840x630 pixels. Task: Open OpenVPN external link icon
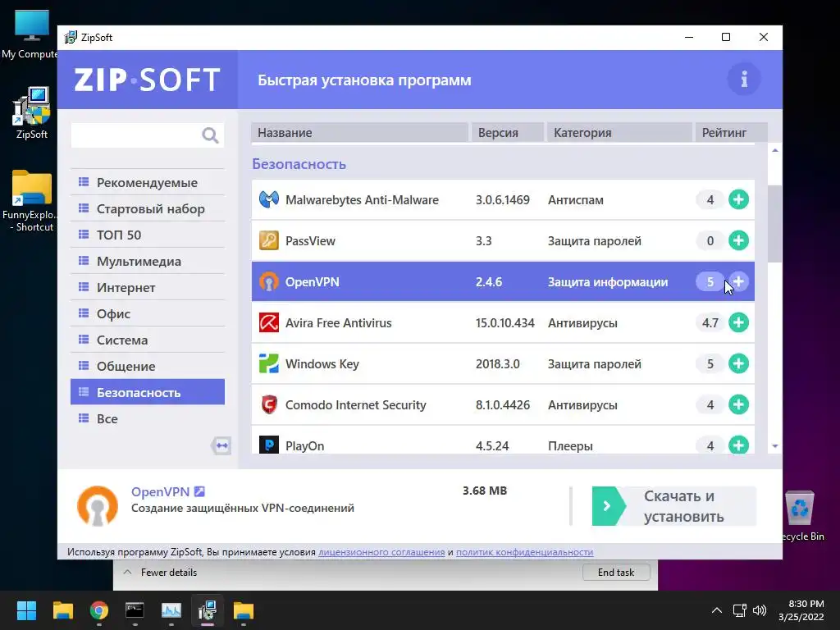click(x=199, y=491)
